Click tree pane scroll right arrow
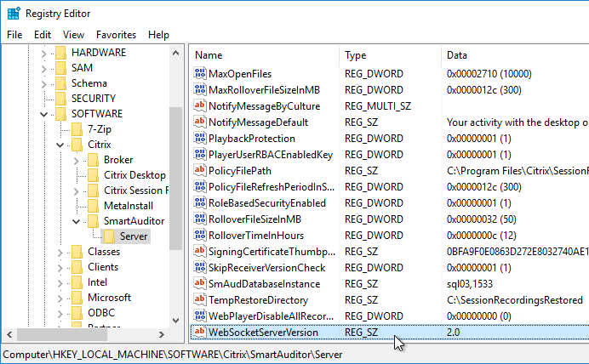 coord(162,334)
